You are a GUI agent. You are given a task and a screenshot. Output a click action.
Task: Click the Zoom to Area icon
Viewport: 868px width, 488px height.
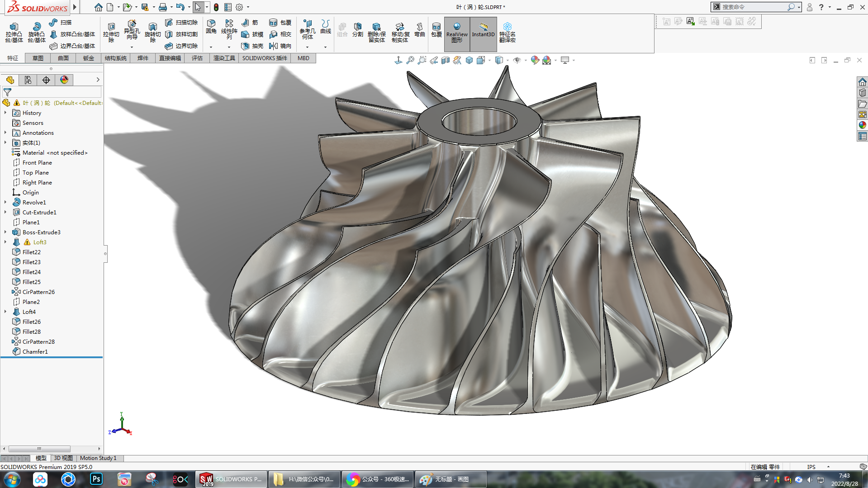pyautogui.click(x=422, y=60)
